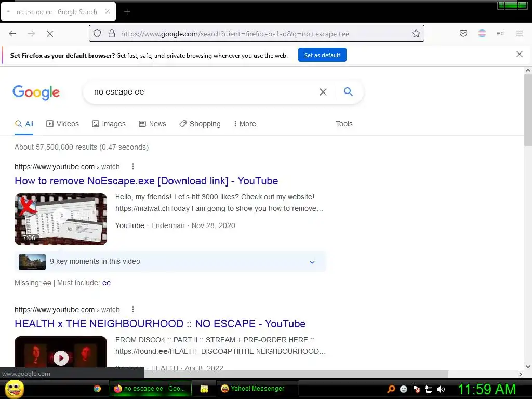The height and width of the screenshot is (399, 532).
Task: Open the Firefox hamburger menu
Action: [x=520, y=33]
